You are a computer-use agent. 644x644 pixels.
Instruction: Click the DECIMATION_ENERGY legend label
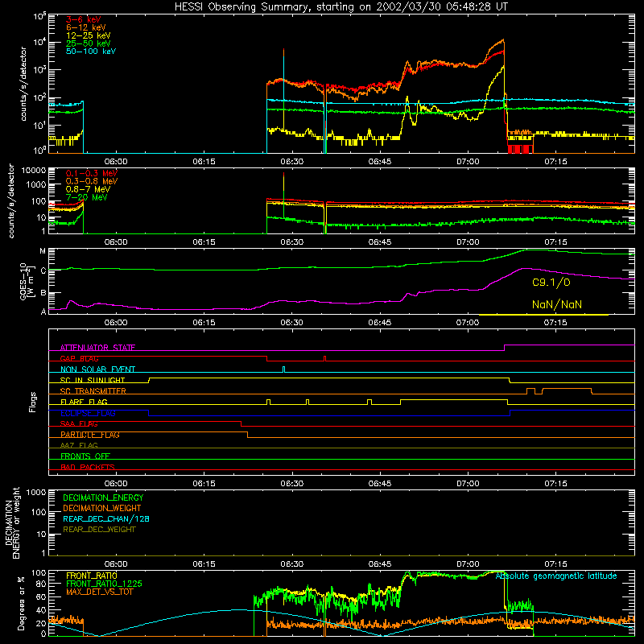(103, 497)
